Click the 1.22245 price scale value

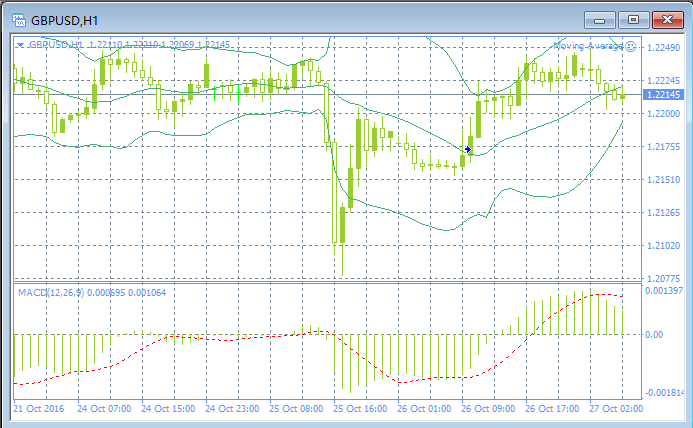pyautogui.click(x=663, y=80)
